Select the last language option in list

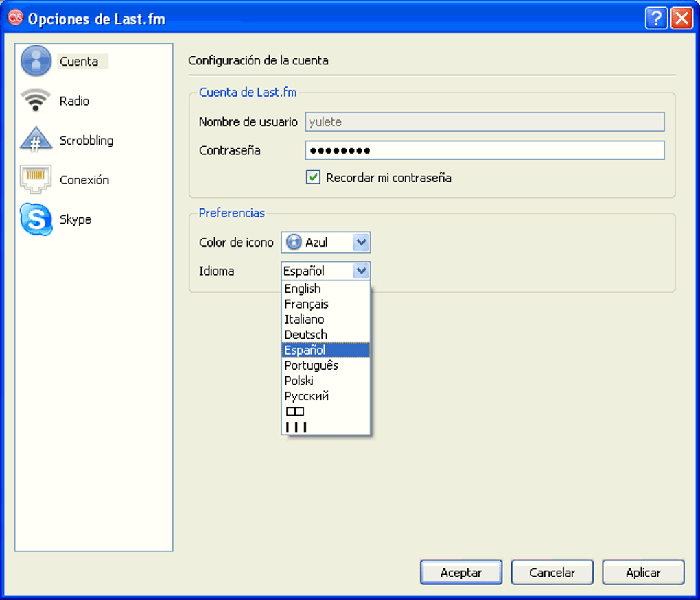click(x=325, y=427)
